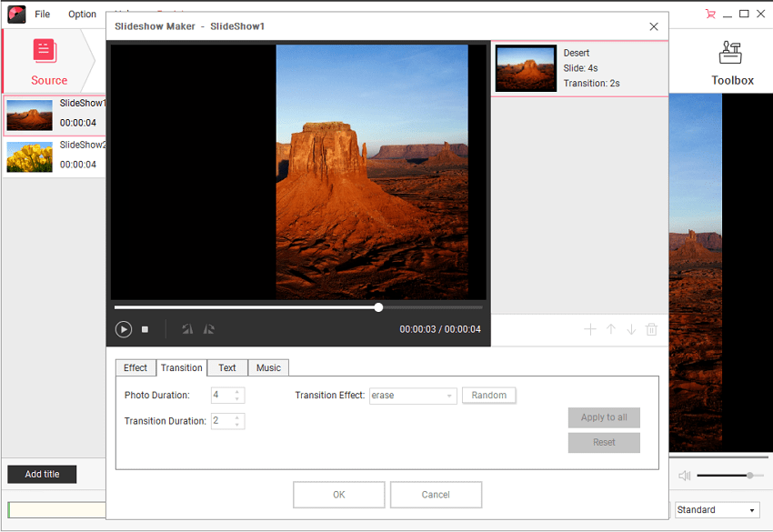The image size is (773, 532).
Task: Mute audio with the speaker icon
Action: [x=685, y=476]
